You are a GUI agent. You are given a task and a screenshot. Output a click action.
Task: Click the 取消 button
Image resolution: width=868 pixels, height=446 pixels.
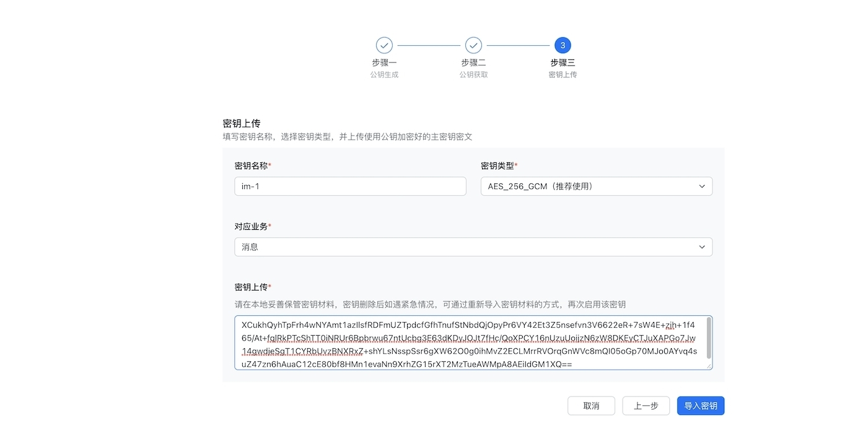[x=591, y=406]
